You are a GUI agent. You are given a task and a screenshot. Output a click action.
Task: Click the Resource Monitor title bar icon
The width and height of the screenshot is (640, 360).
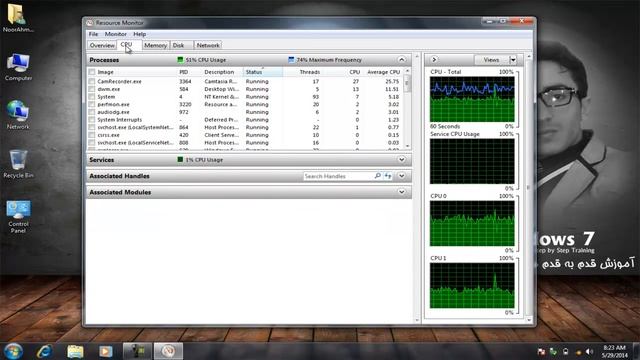tap(90, 23)
